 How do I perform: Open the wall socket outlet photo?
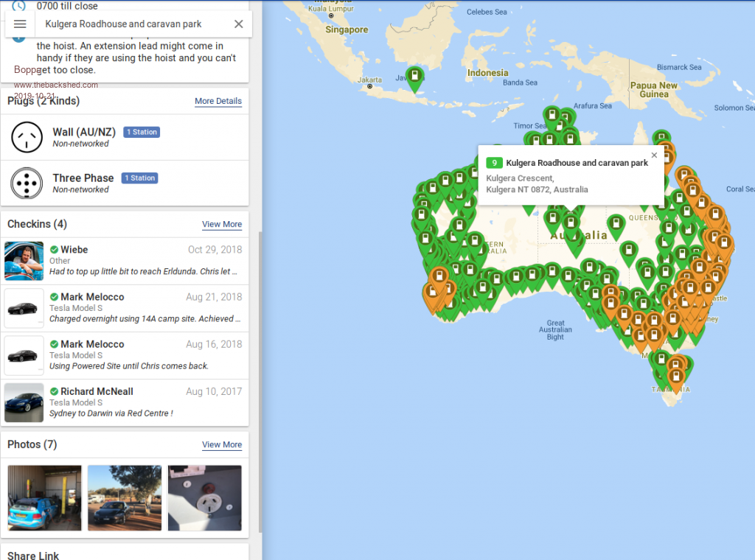tap(204, 497)
